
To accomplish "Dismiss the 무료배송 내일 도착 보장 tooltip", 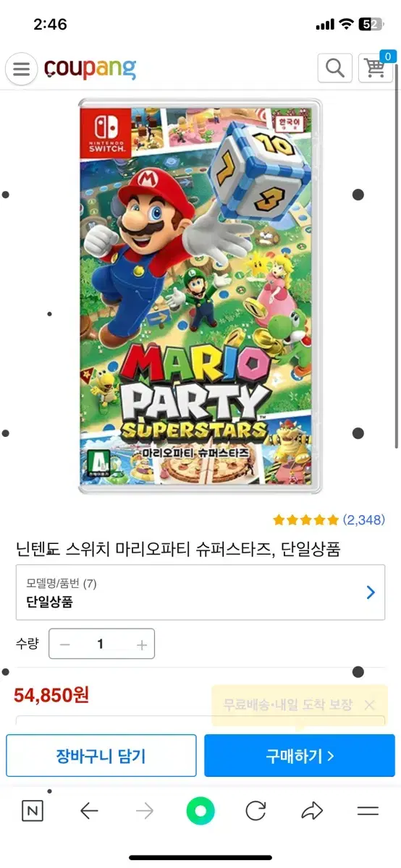I will pyautogui.click(x=369, y=705).
